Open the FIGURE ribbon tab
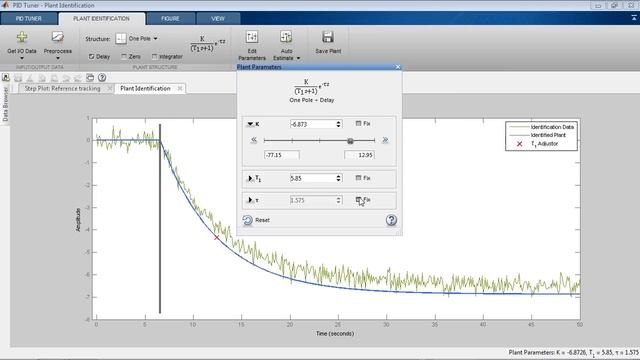 (170, 18)
